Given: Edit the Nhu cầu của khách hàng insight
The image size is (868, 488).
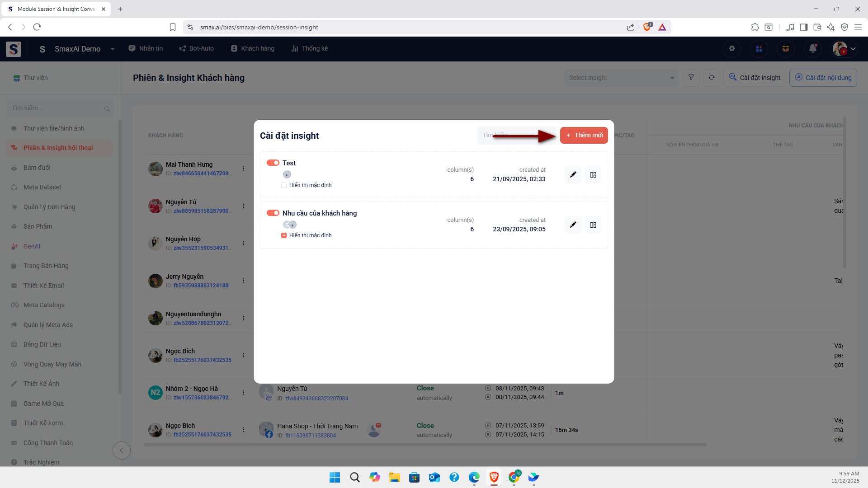Looking at the screenshot, I should (573, 225).
